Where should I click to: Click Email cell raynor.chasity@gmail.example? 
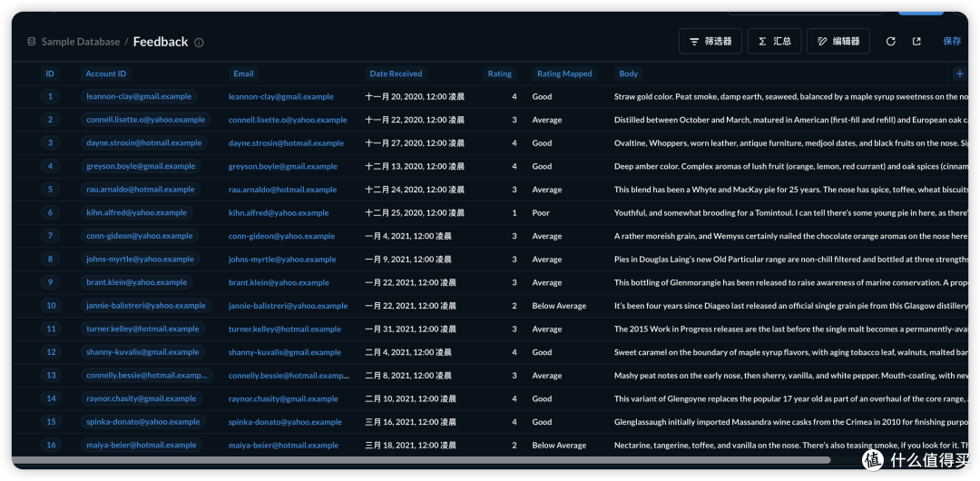click(283, 399)
